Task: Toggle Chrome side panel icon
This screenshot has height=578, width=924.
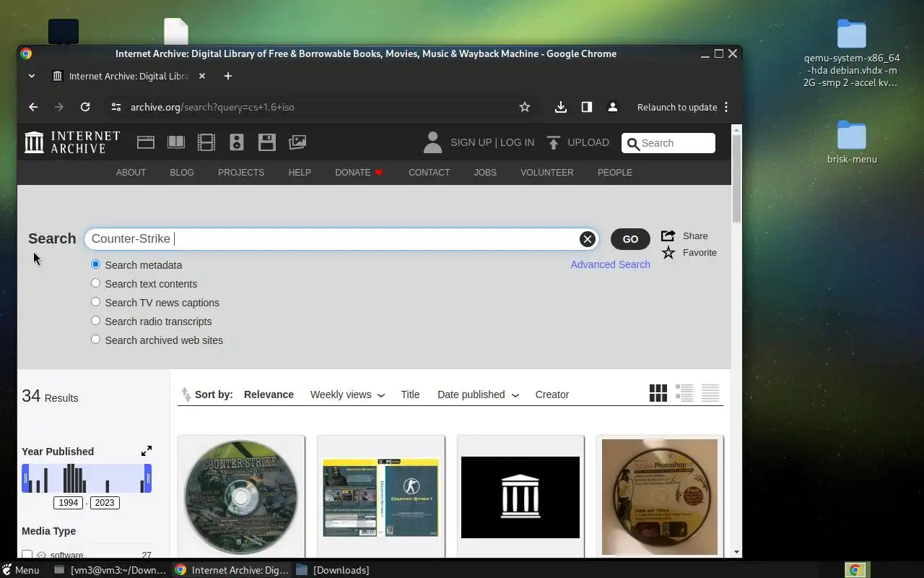Action: 587,107
